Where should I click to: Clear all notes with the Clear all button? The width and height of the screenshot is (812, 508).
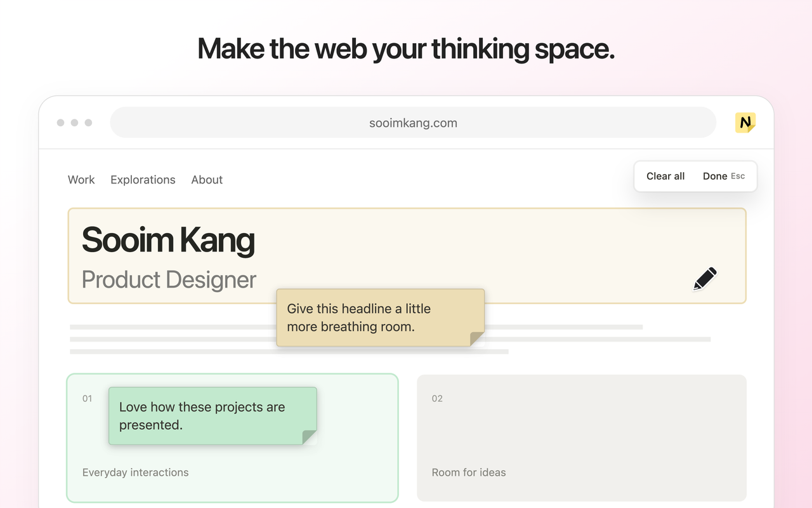(665, 176)
